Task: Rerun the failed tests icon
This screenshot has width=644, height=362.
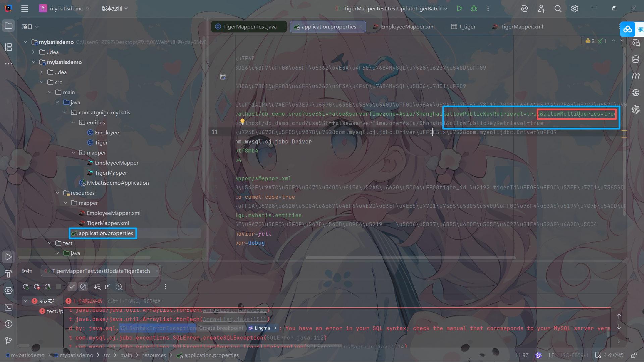Action: click(37, 287)
